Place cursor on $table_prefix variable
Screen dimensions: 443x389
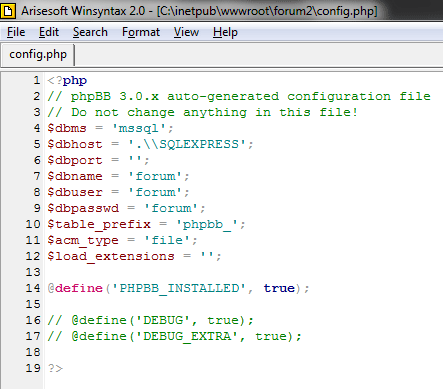click(99, 224)
